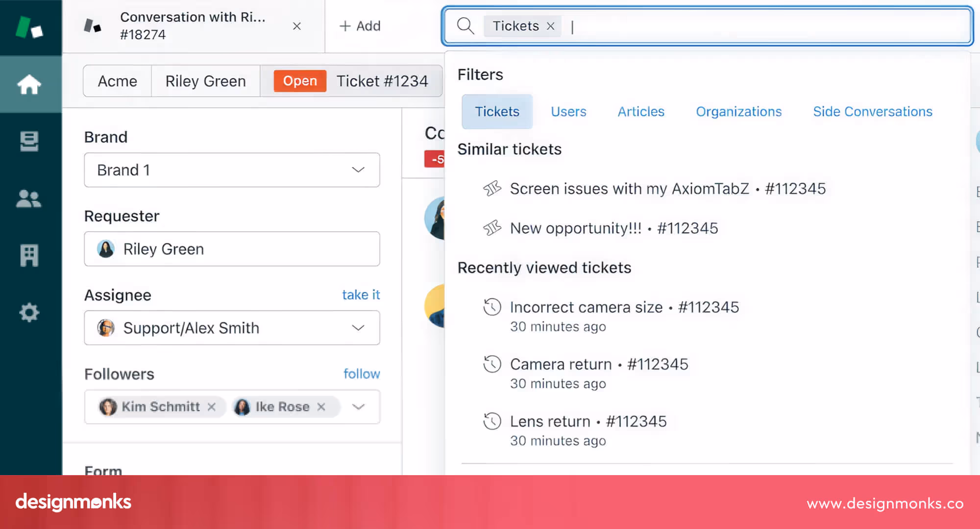Click the search magnifier icon
The image size is (980, 529).
point(465,26)
